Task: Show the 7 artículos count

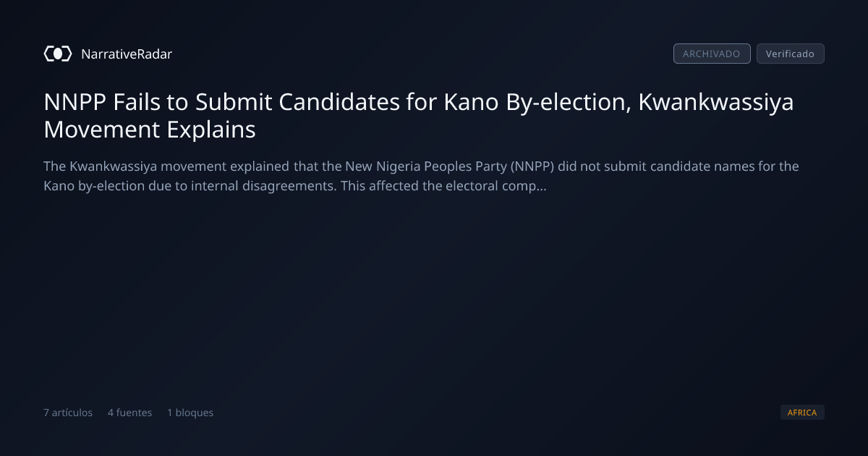Action: (x=68, y=413)
